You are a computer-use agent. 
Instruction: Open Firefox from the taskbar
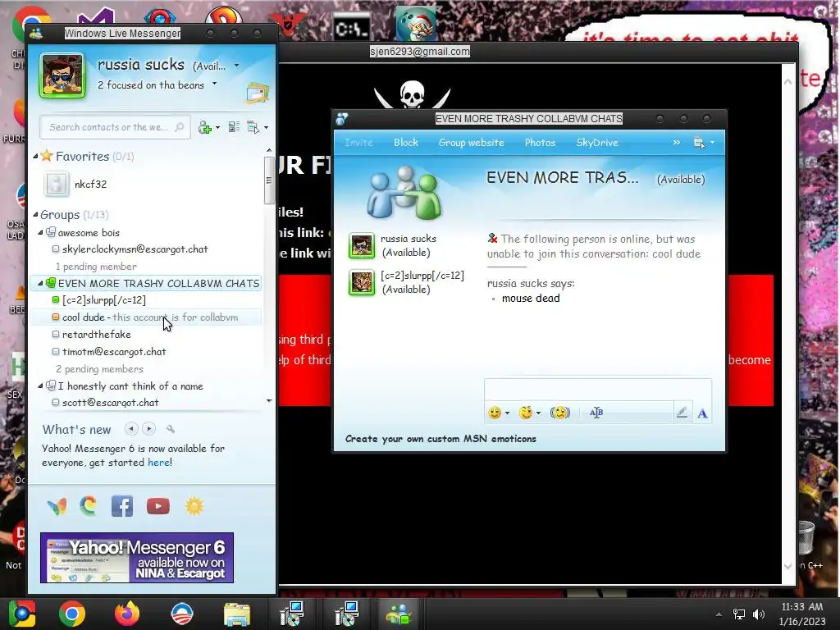click(127, 614)
